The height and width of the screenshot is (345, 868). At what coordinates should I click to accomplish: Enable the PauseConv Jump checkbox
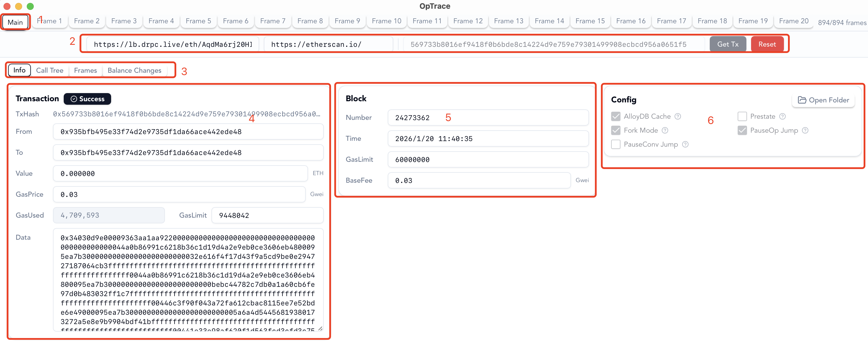click(x=616, y=145)
